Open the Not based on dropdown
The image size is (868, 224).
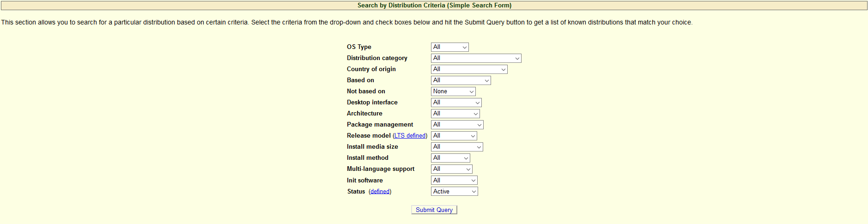click(x=453, y=91)
